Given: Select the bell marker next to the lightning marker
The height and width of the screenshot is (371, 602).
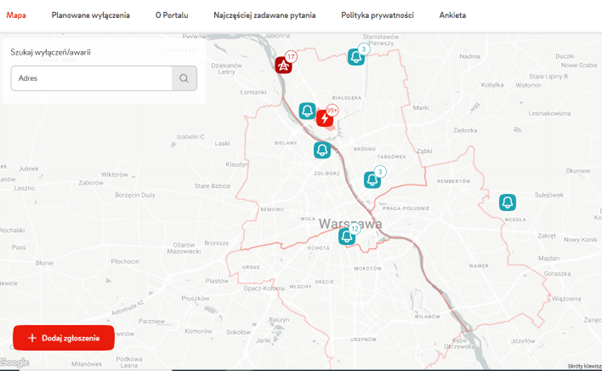Looking at the screenshot, I should tap(307, 111).
